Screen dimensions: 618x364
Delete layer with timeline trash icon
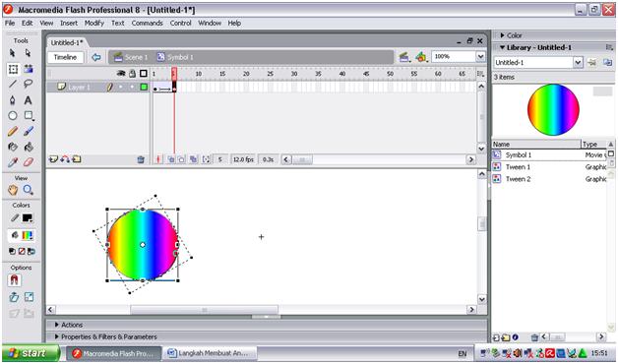[141, 159]
